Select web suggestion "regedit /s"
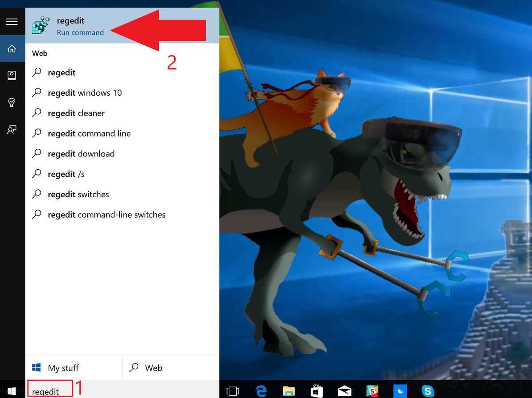532x398 pixels. 122,174
